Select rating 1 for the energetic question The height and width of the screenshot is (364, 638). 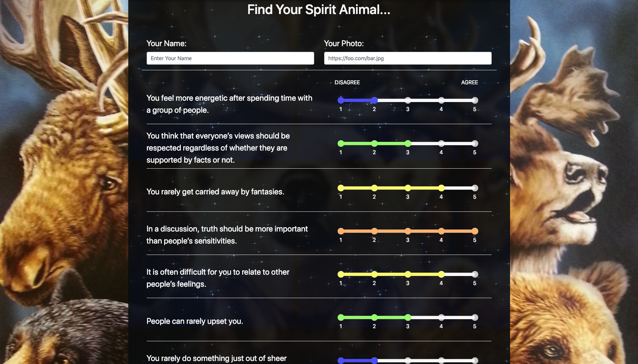click(341, 100)
